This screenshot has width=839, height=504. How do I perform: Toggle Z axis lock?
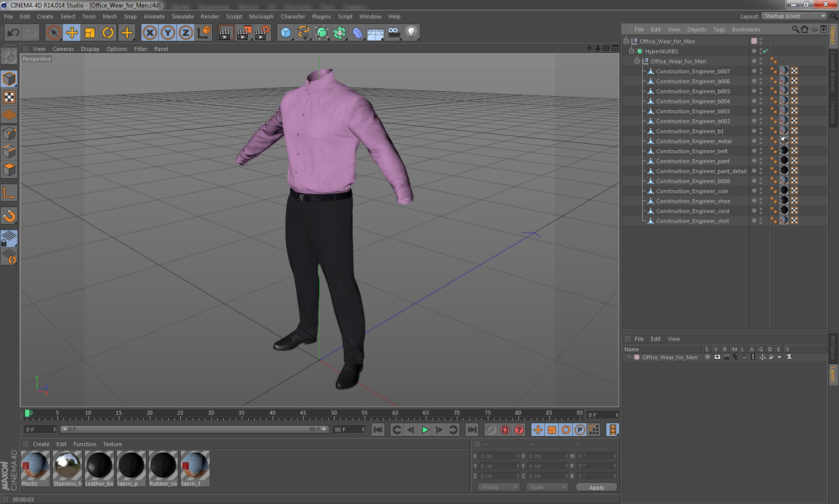[x=186, y=33]
